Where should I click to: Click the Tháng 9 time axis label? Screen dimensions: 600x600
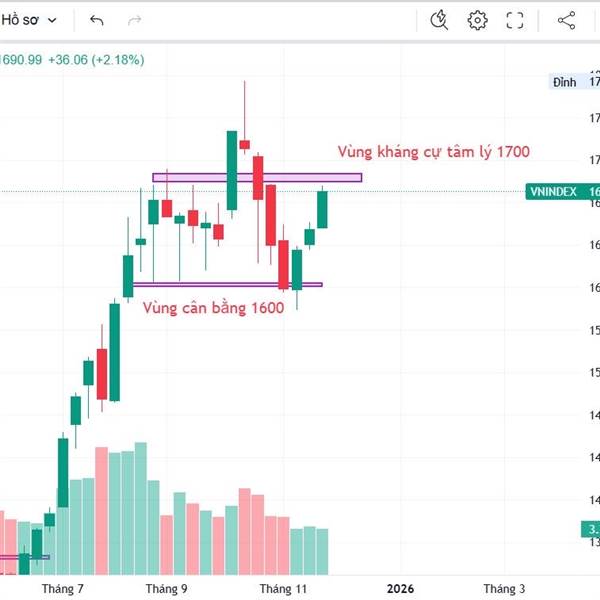(166, 589)
